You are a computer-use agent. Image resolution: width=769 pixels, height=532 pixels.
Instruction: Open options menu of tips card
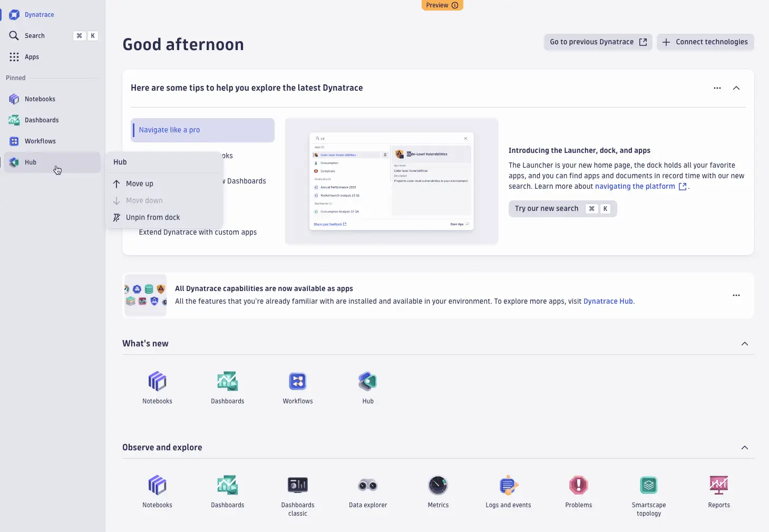pos(717,88)
